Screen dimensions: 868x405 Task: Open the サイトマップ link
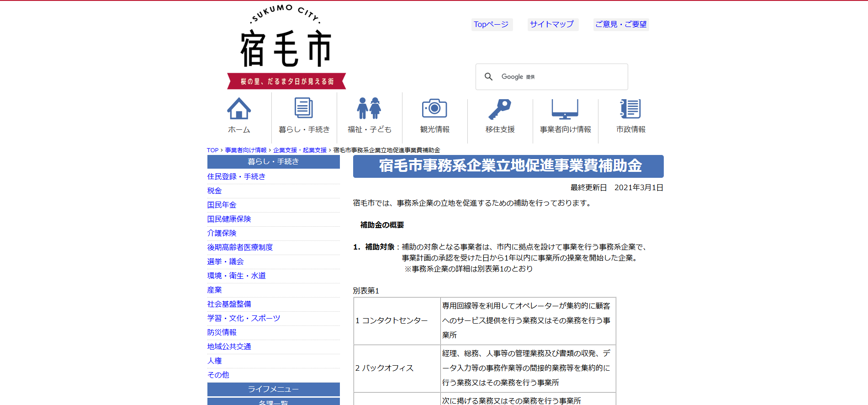click(x=552, y=24)
